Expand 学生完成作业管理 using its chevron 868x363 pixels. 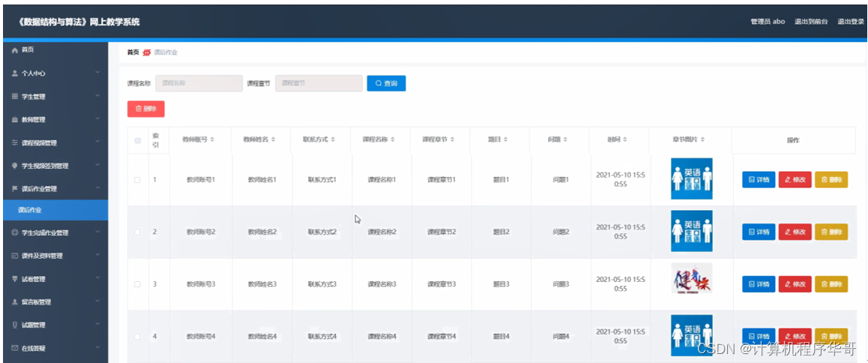pos(97,232)
